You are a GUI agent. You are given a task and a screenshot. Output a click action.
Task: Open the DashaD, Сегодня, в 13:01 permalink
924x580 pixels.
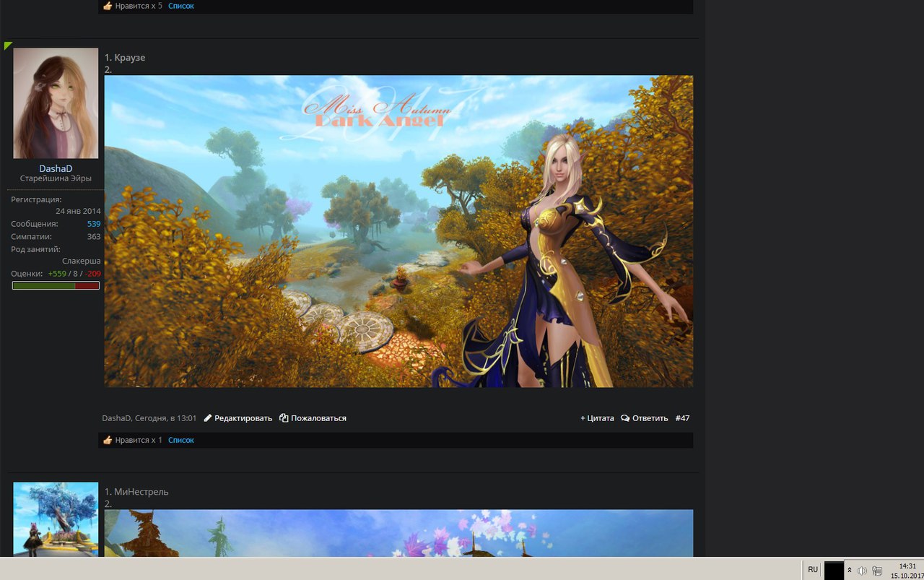point(149,418)
